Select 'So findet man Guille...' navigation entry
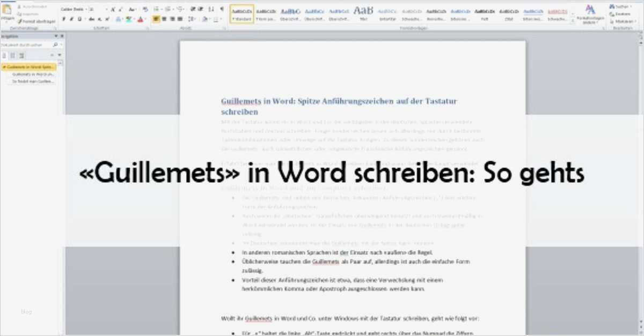This screenshot has height=336, width=644. tap(33, 81)
